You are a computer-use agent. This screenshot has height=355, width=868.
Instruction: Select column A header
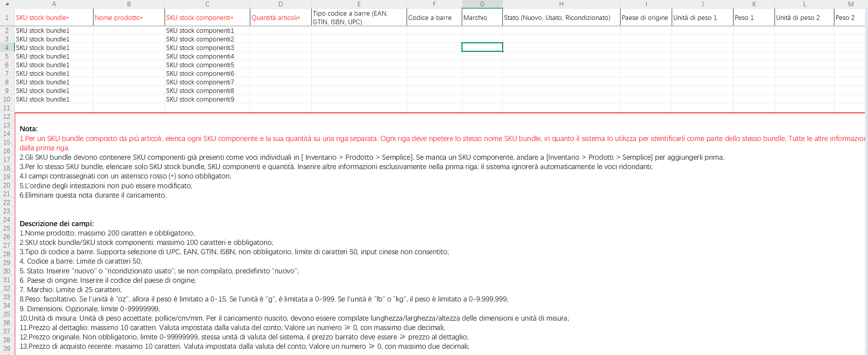[54, 4]
